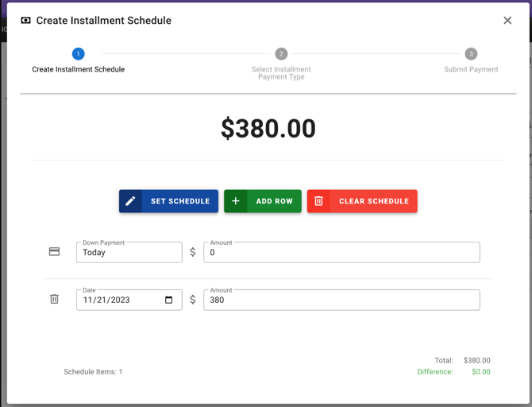Image resolution: width=532 pixels, height=407 pixels.
Task: Close the Create Installment Schedule dialog
Action: (507, 21)
